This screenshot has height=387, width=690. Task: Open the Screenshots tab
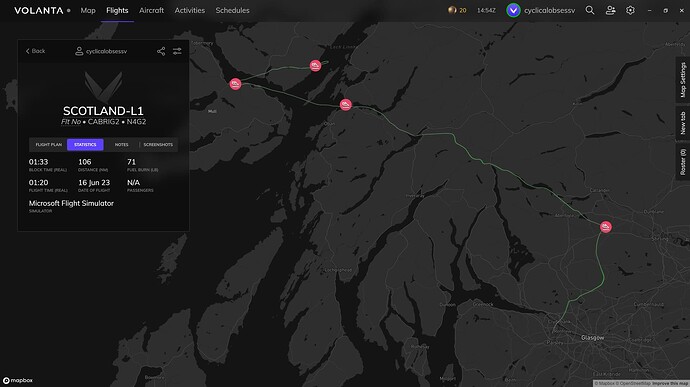[158, 145]
